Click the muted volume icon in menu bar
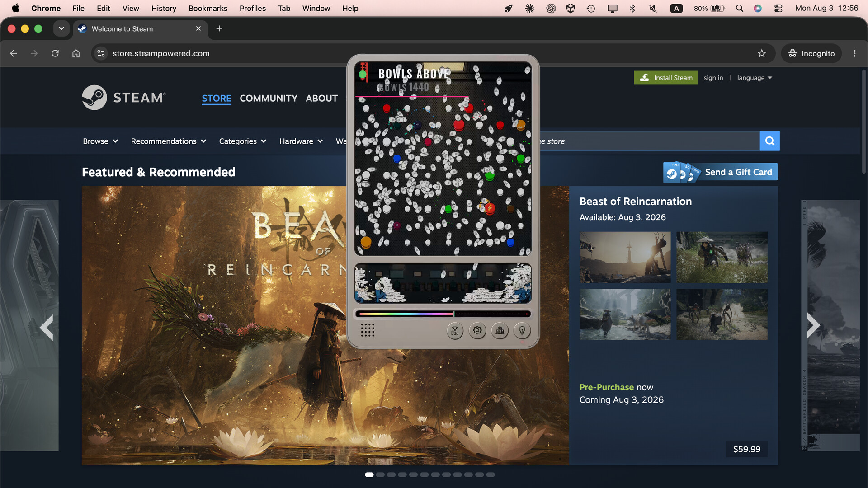The width and height of the screenshot is (868, 488). [x=653, y=8]
